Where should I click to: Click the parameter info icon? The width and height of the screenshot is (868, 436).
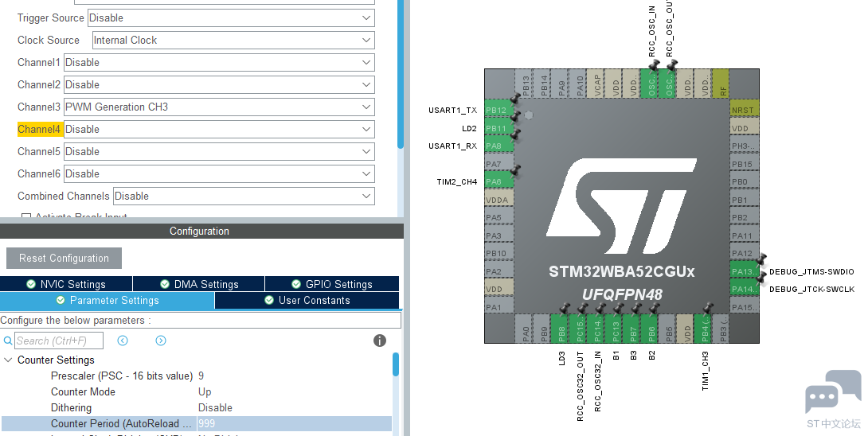380,341
